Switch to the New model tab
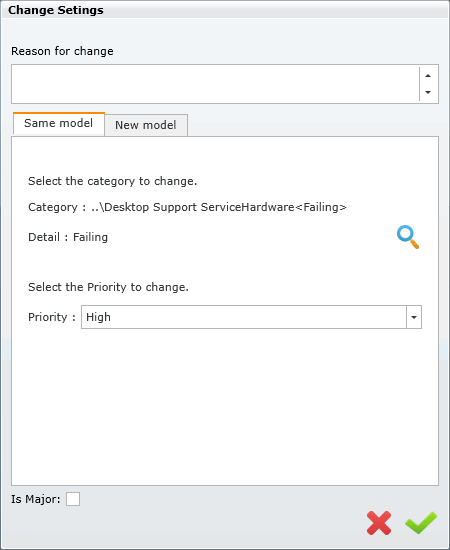The height and width of the screenshot is (550, 450). point(146,125)
